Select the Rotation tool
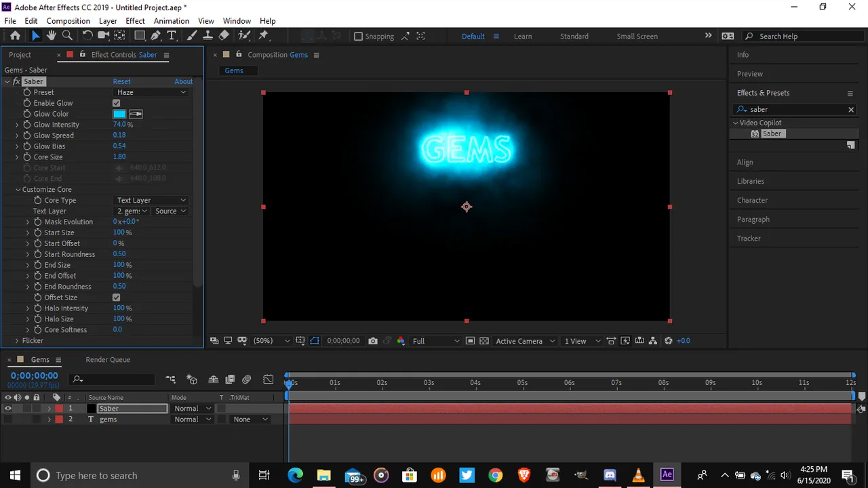 click(x=87, y=36)
